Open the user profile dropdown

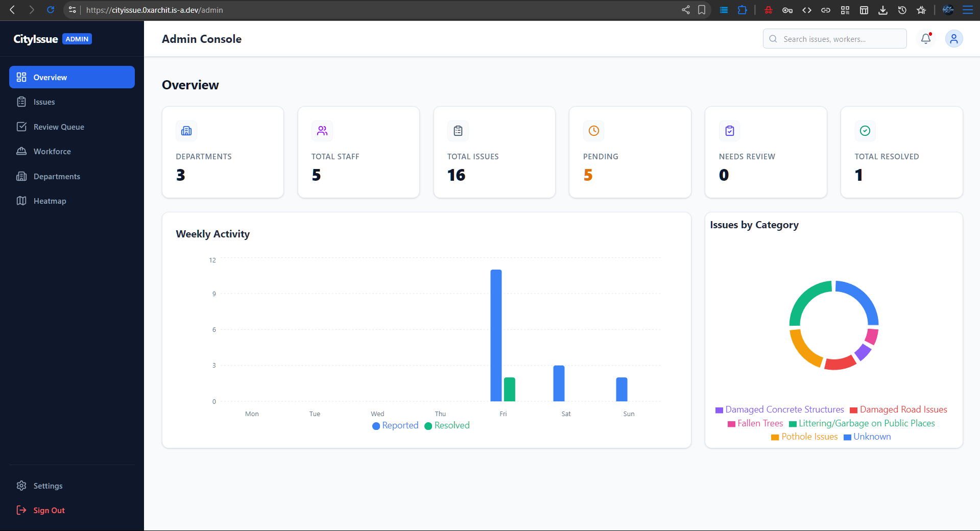[x=953, y=38]
